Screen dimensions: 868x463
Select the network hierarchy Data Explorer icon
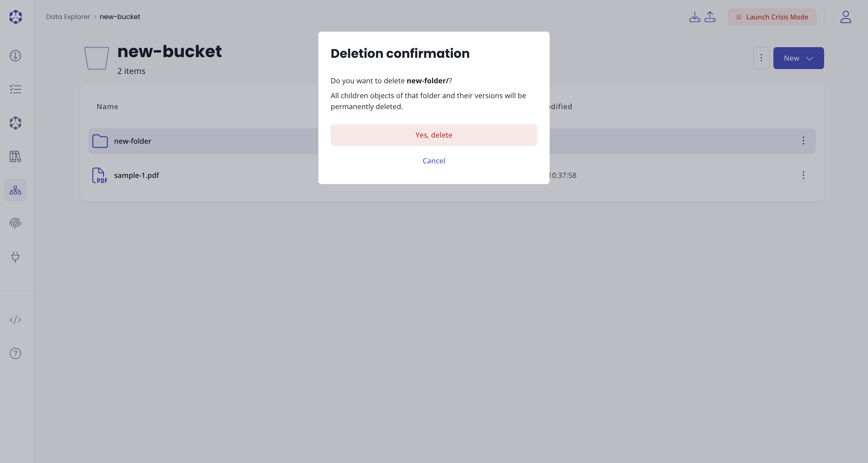[15, 190]
